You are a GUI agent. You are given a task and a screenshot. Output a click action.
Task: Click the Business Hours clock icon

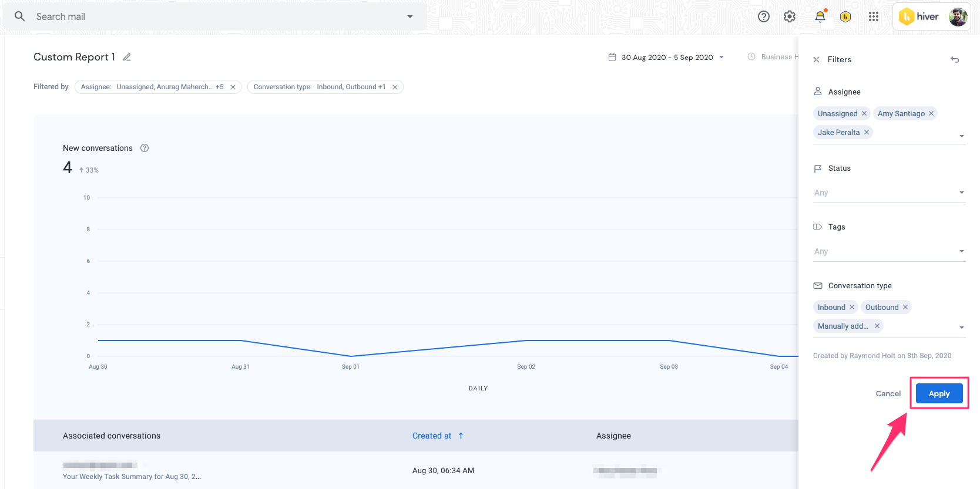pos(751,56)
